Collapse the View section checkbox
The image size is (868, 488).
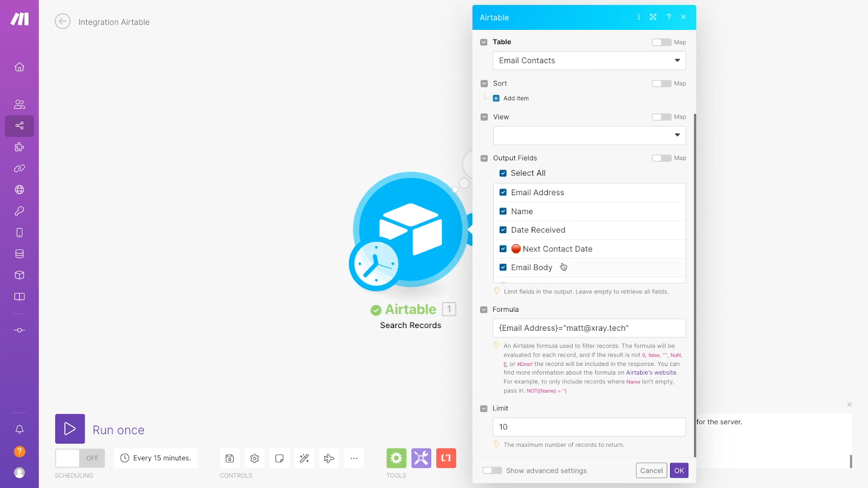[x=484, y=117]
